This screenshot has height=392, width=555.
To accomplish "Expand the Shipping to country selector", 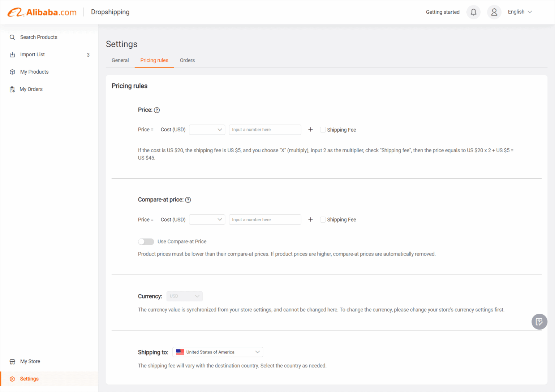I will tap(217, 352).
